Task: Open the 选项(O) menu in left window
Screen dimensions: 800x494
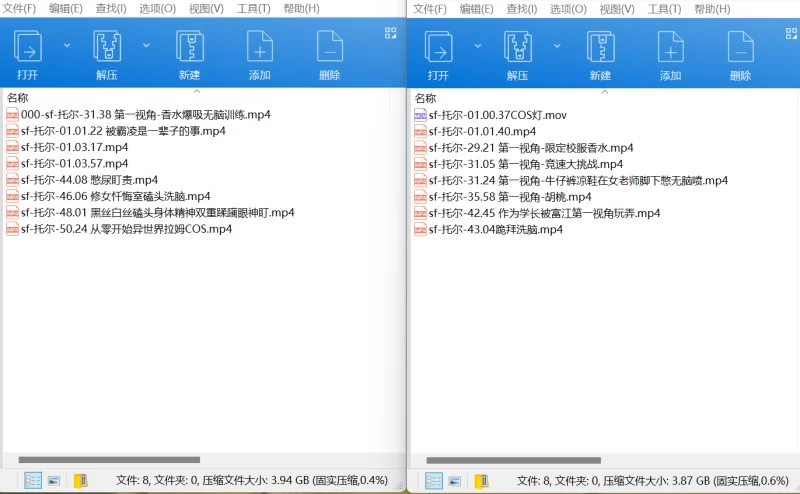Action: (158, 9)
